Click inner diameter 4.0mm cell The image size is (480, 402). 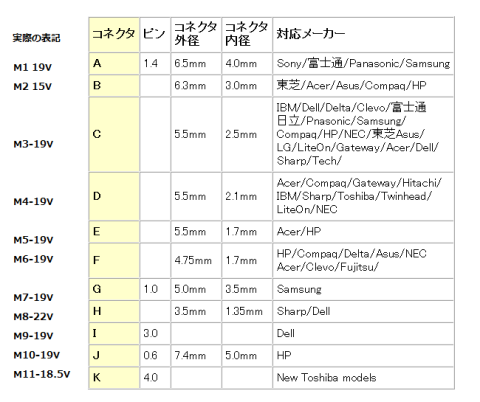point(247,63)
